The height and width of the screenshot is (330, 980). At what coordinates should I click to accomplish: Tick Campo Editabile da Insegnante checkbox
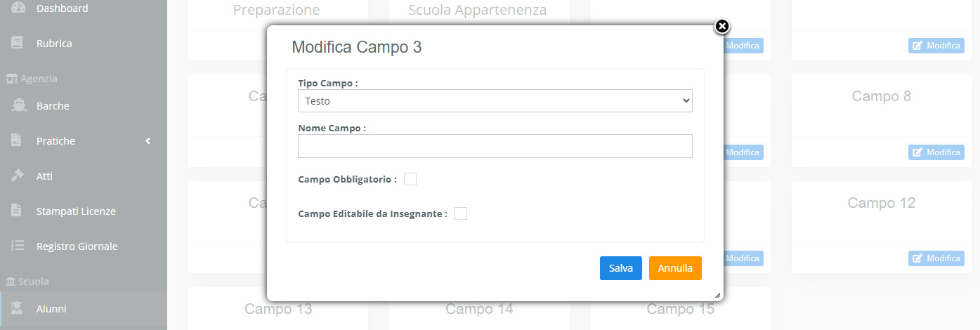click(x=461, y=213)
